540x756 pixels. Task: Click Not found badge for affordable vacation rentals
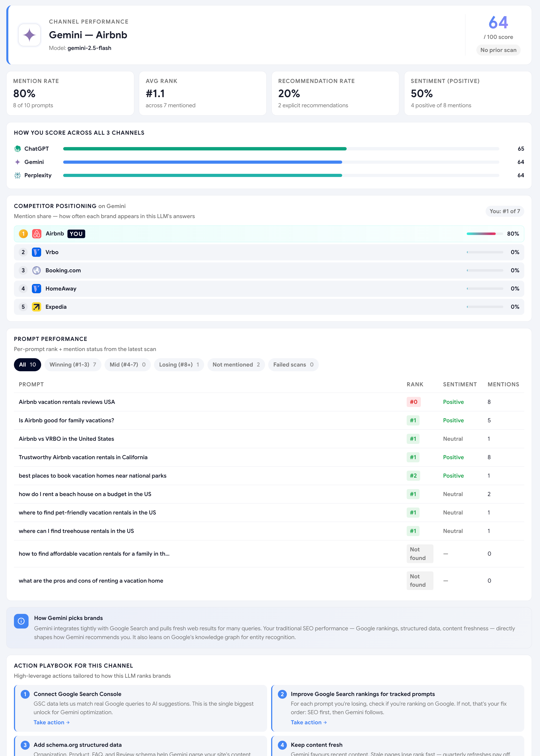pos(420,554)
